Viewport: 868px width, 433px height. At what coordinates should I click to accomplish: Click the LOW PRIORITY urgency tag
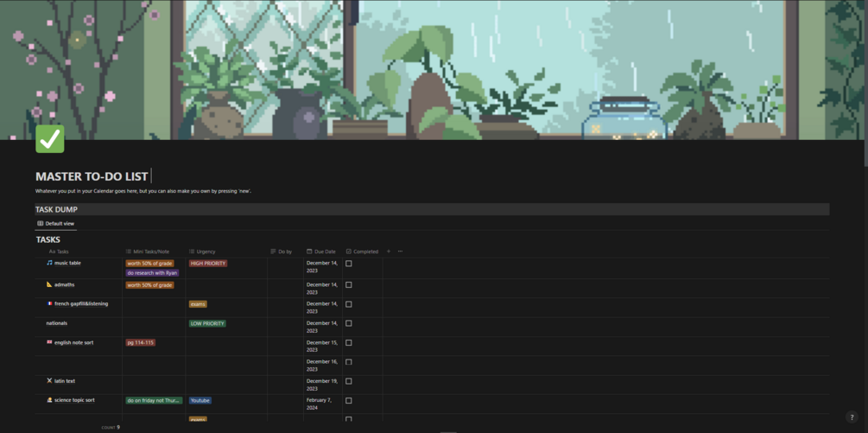coord(207,323)
